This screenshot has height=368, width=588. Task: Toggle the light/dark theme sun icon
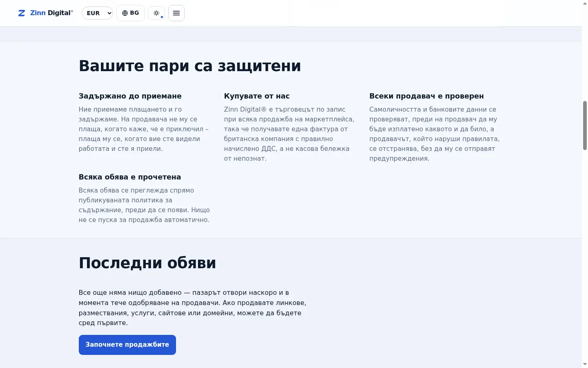pos(156,13)
